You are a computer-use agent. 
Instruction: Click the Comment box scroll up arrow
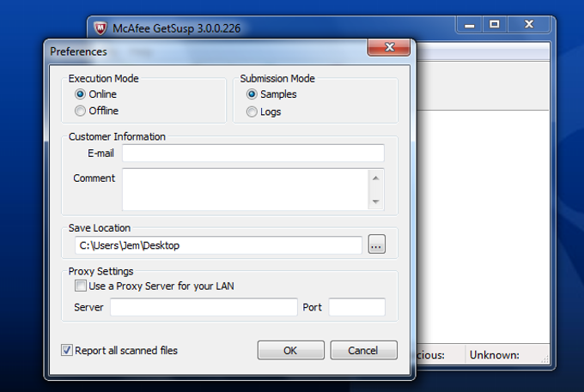pos(376,178)
